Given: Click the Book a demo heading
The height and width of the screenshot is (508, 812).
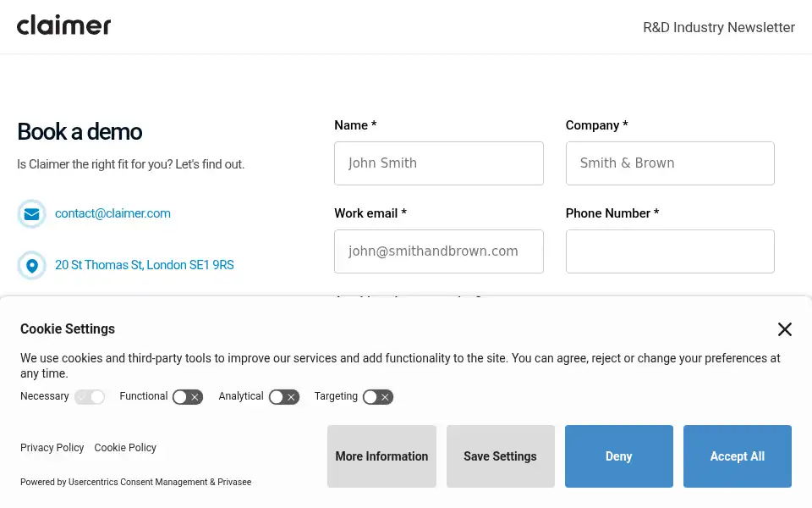Looking at the screenshot, I should pyautogui.click(x=80, y=132).
